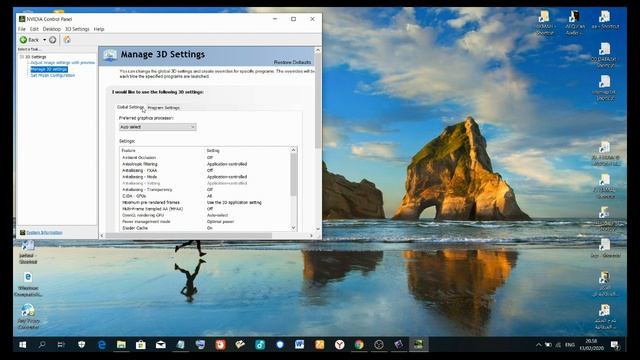The height and width of the screenshot is (360, 640).
Task: Click the NVIDIA logo in title bar
Action: click(22, 19)
